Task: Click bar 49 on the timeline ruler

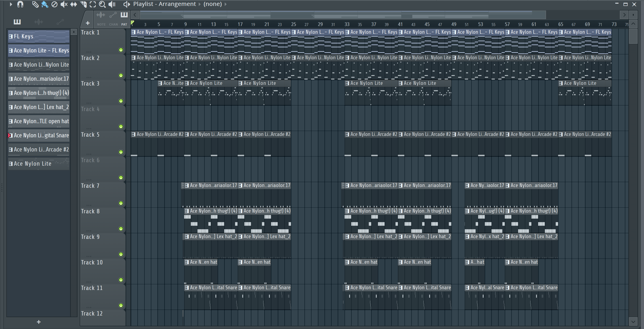Action: tap(454, 24)
